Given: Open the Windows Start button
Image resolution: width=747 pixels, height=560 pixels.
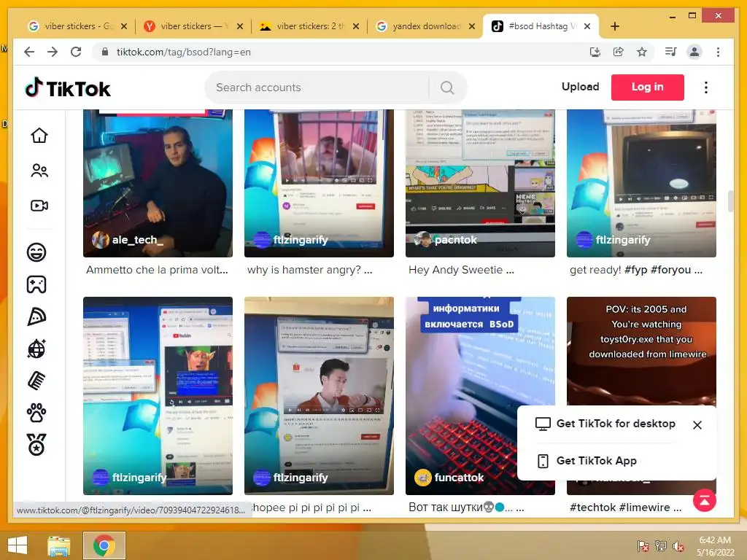Looking at the screenshot, I should pyautogui.click(x=18, y=545).
